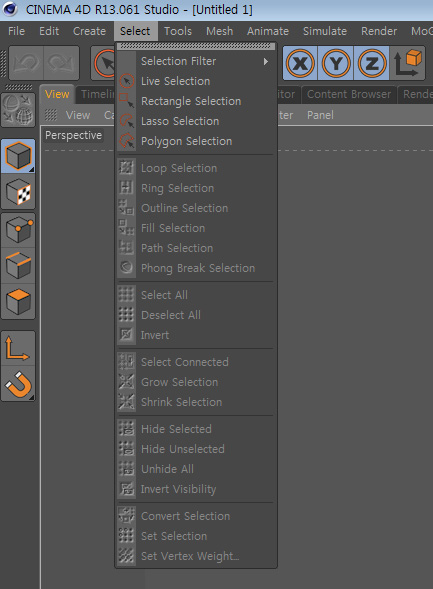Viewport: 433px width, 589px height.
Task: Click Invert Visibility entry
Action: click(x=196, y=489)
